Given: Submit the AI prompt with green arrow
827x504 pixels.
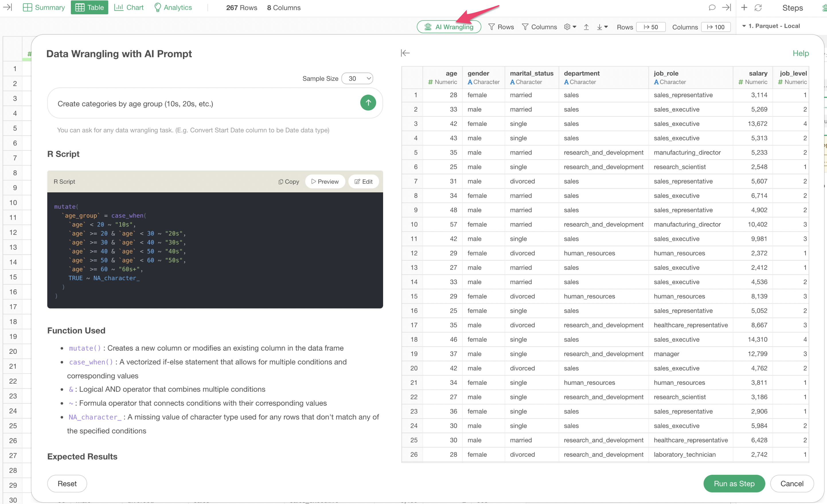Looking at the screenshot, I should click(x=368, y=103).
